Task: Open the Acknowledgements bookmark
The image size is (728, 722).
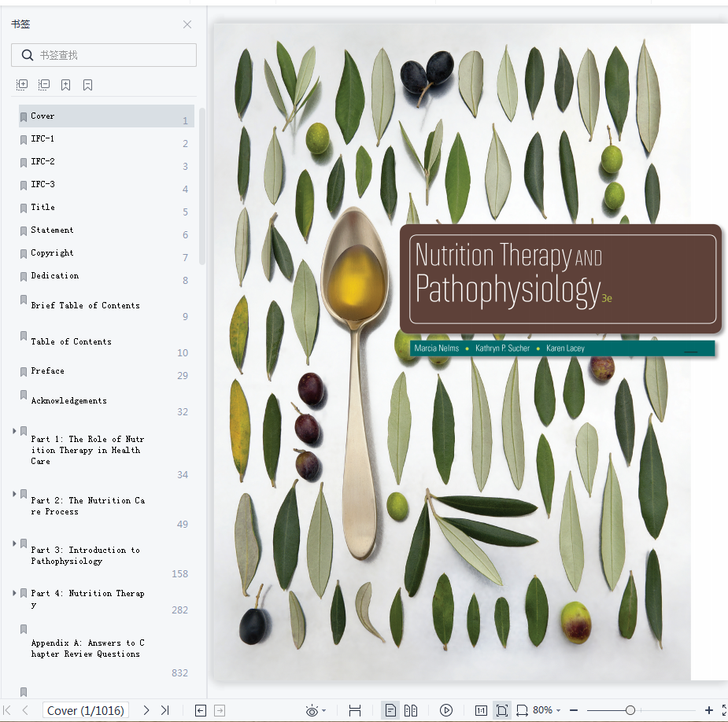Action: (x=68, y=400)
